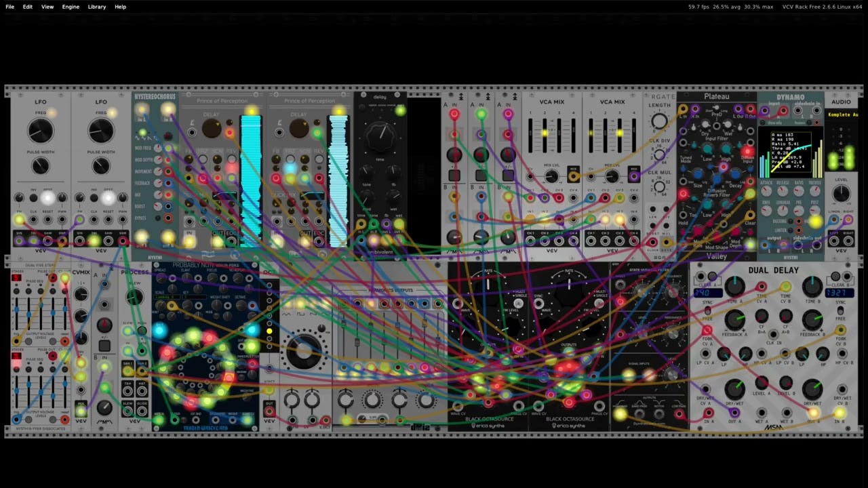Click the second LFO's PULSE WIDTH knob
Image resolution: width=868 pixels, height=488 pixels.
click(102, 165)
